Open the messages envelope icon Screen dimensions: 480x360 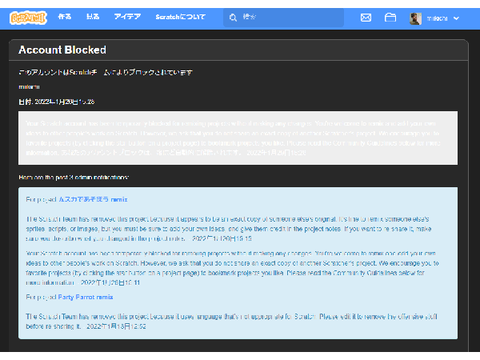(x=366, y=17)
